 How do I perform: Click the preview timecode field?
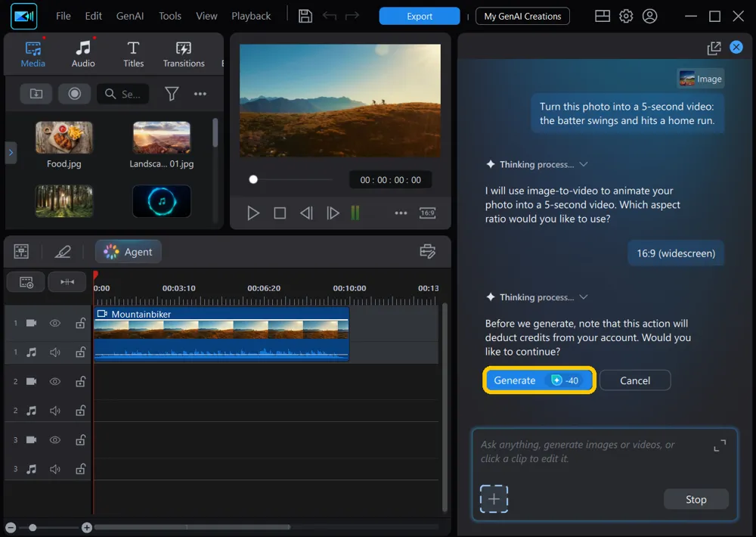390,180
